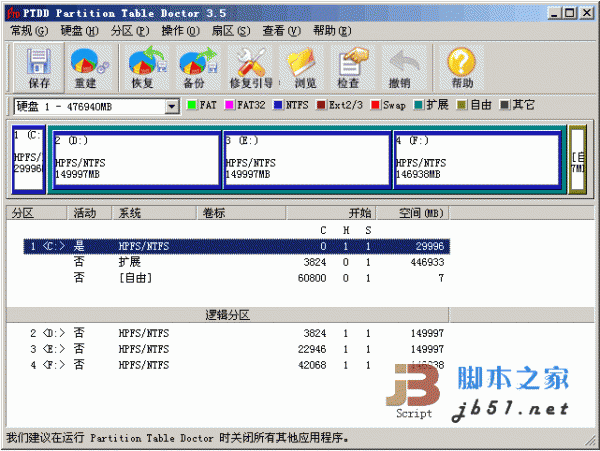Click the 卷标 column header
Viewport: 600px width, 451px height.
click(241, 213)
